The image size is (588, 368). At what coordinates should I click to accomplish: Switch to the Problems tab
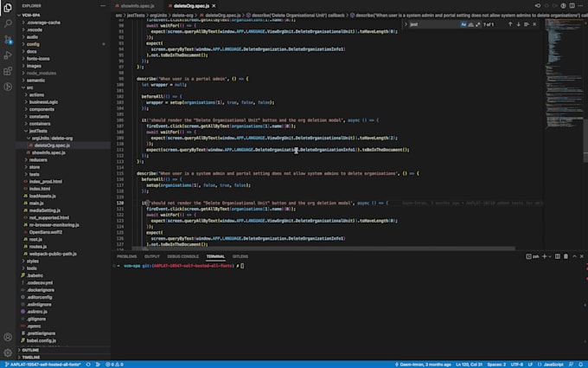127,256
